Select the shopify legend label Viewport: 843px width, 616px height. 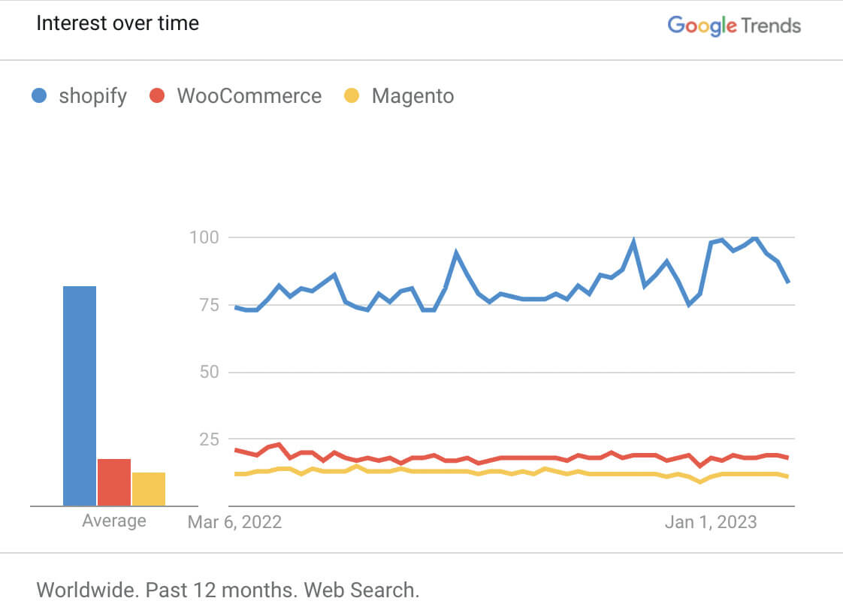click(92, 96)
